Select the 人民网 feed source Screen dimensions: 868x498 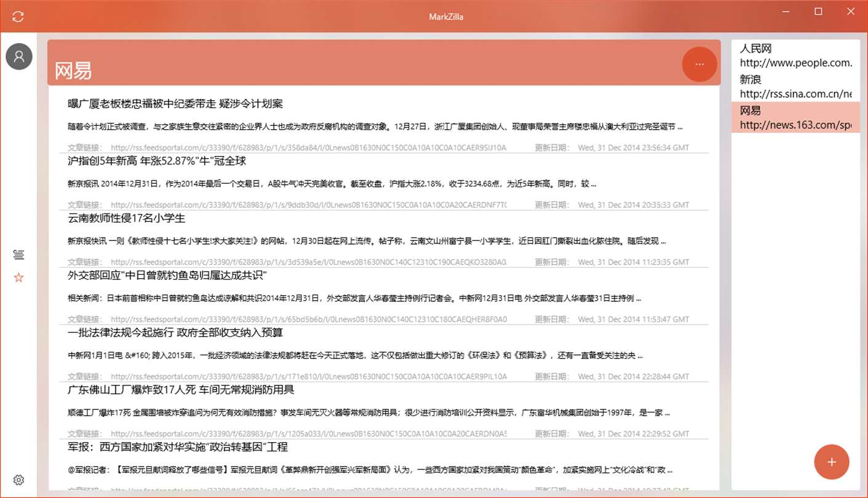[x=795, y=55]
